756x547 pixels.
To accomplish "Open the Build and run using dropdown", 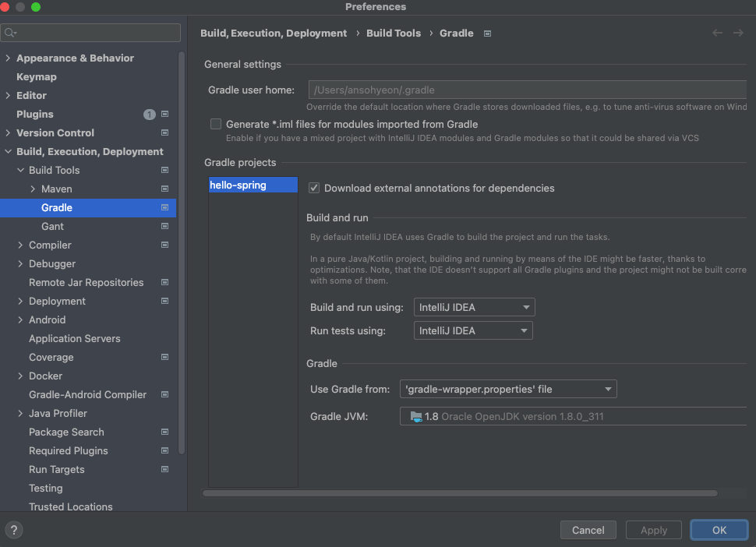I will 475,307.
